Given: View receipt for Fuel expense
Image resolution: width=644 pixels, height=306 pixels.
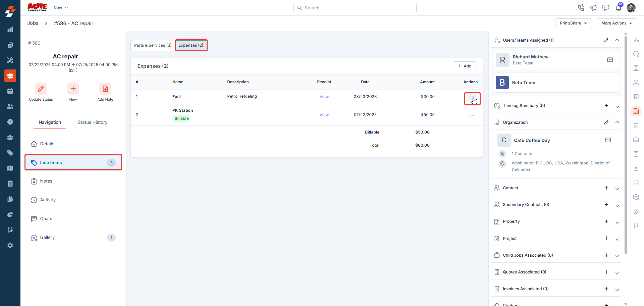Looking at the screenshot, I should point(324,97).
